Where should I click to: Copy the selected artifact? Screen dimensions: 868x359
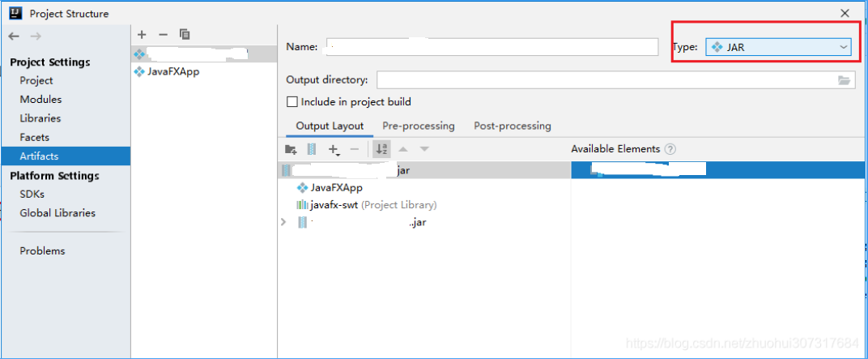click(185, 34)
